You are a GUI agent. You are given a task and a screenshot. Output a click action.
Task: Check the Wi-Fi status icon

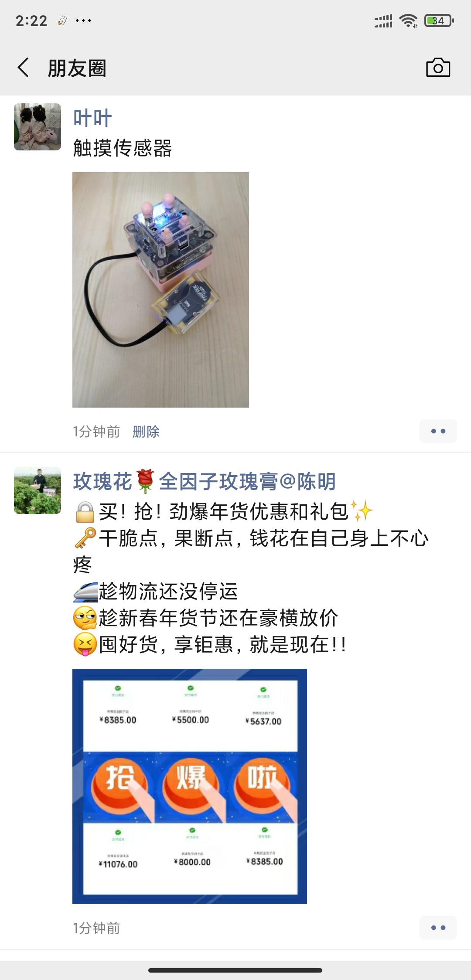click(x=409, y=20)
